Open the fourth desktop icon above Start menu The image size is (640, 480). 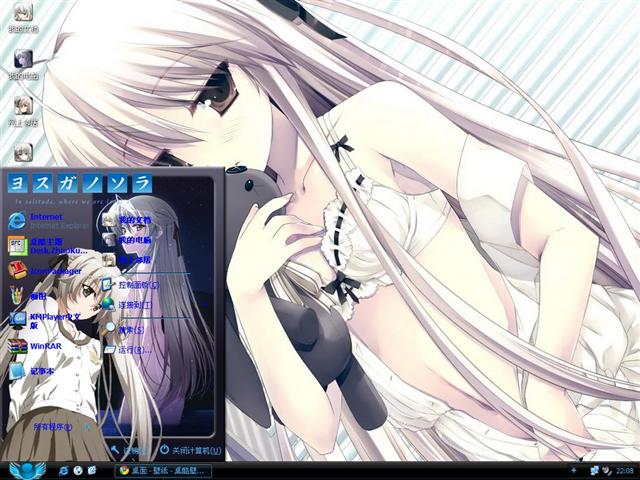pos(23,153)
